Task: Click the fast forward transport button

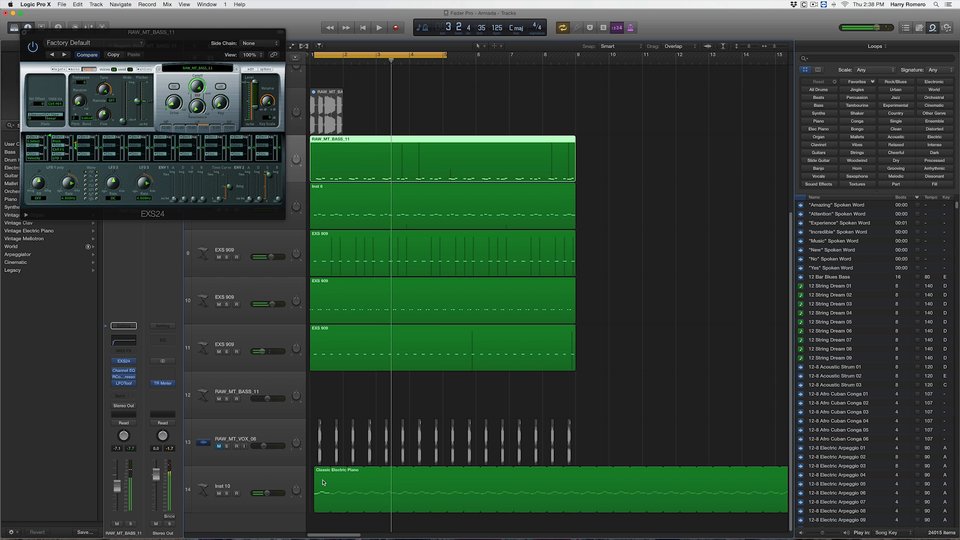Action: pos(346,28)
